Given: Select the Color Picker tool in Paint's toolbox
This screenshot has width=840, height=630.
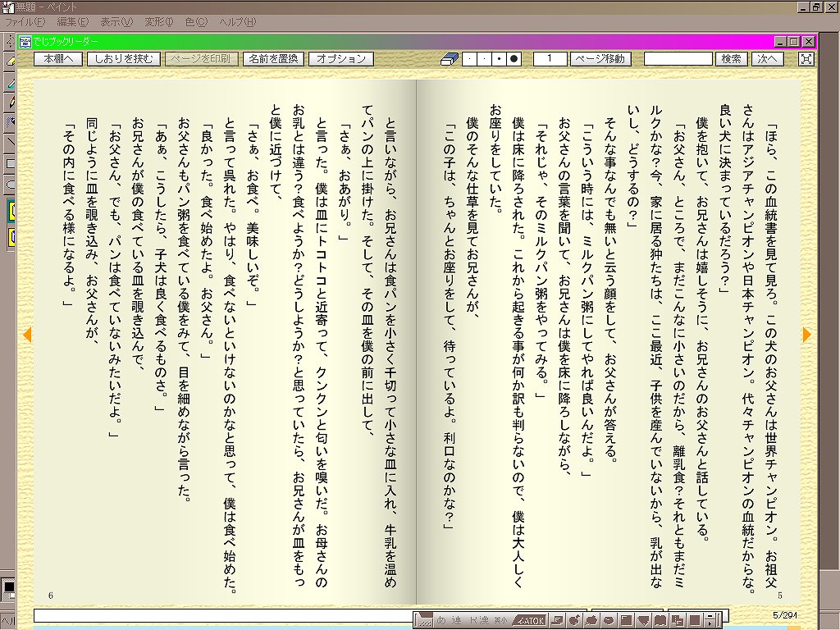Looking at the screenshot, I should click(x=10, y=81).
